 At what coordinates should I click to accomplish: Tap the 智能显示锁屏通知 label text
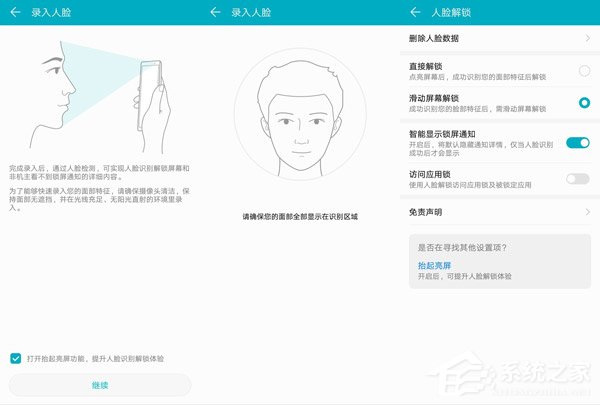[443, 133]
